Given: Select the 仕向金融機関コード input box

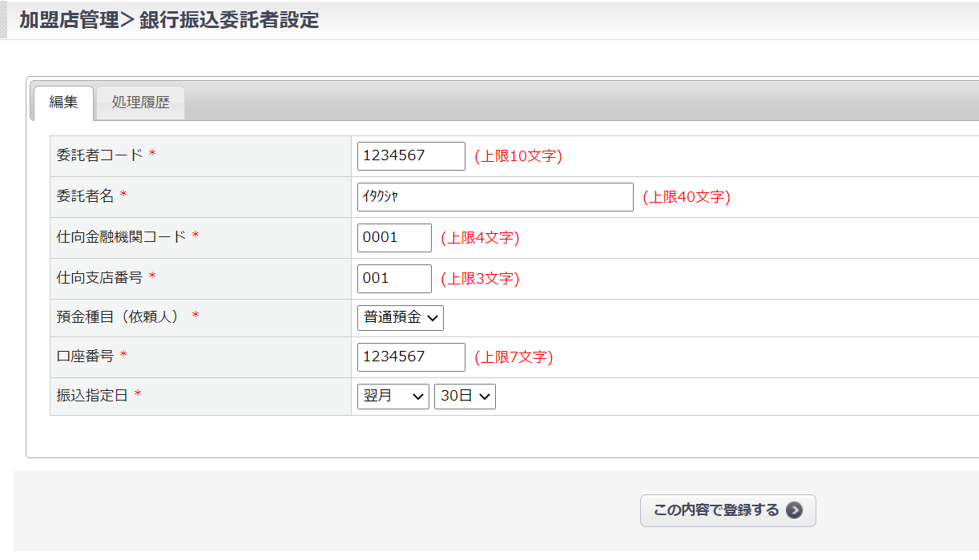Looking at the screenshot, I should tap(394, 238).
